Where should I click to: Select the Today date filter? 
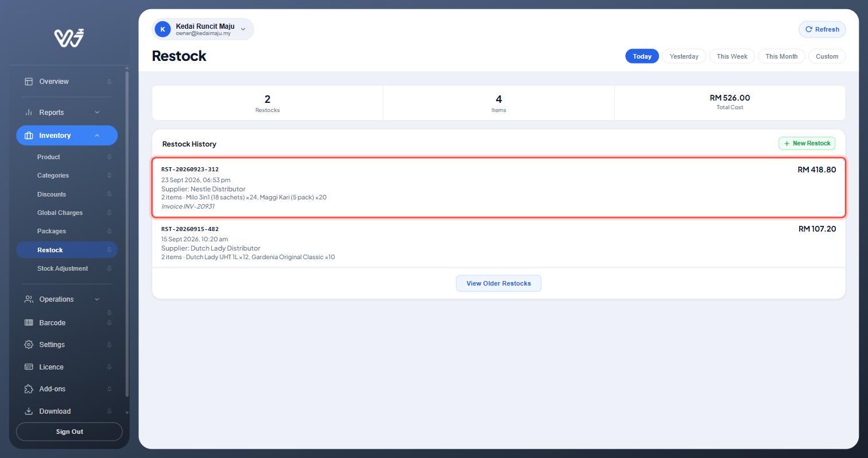coord(642,56)
